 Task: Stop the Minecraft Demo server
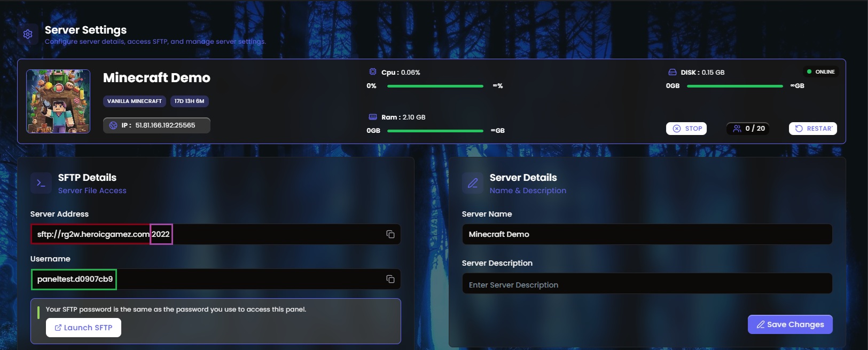686,129
